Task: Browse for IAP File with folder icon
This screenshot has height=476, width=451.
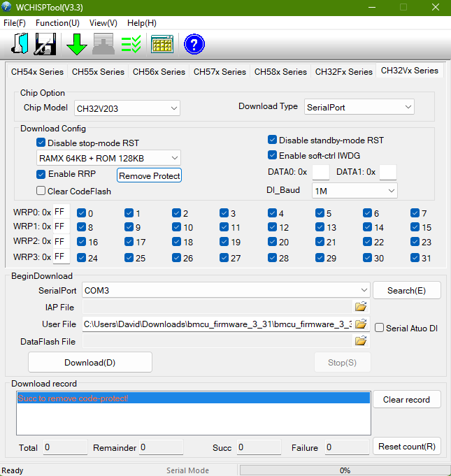Action: (x=361, y=307)
